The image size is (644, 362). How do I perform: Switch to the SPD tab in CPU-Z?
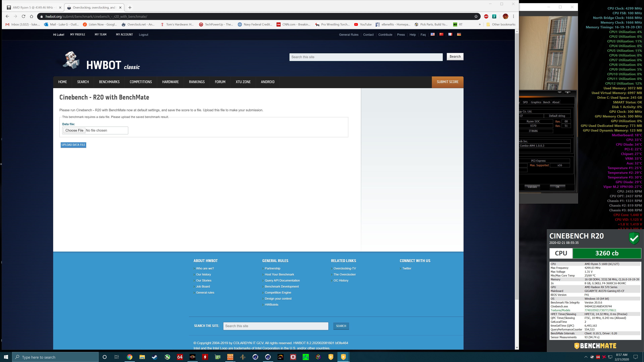pos(525,102)
